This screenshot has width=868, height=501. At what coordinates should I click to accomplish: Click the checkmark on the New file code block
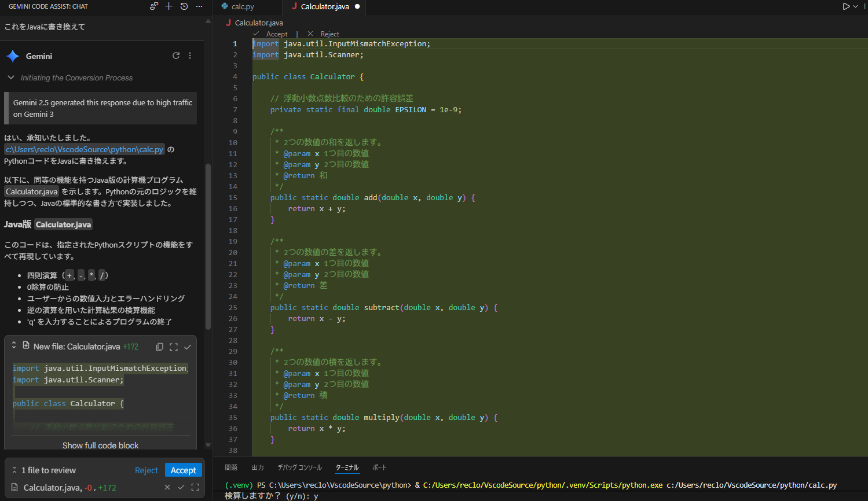[x=188, y=347]
